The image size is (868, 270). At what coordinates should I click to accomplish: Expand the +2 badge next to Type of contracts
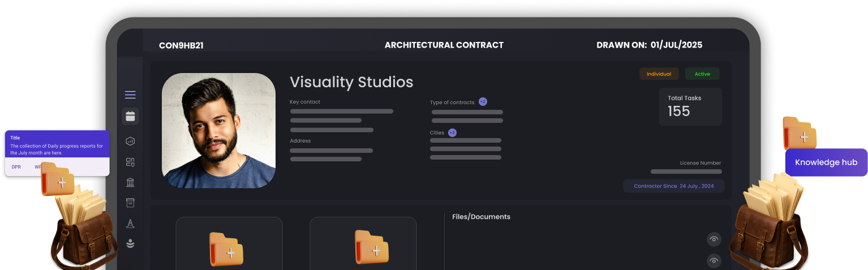coord(483,102)
